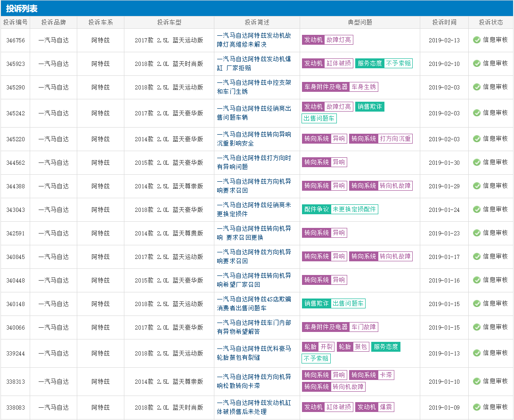Click the 投诉时间 column header
The width and height of the screenshot is (514, 420).
point(444,22)
